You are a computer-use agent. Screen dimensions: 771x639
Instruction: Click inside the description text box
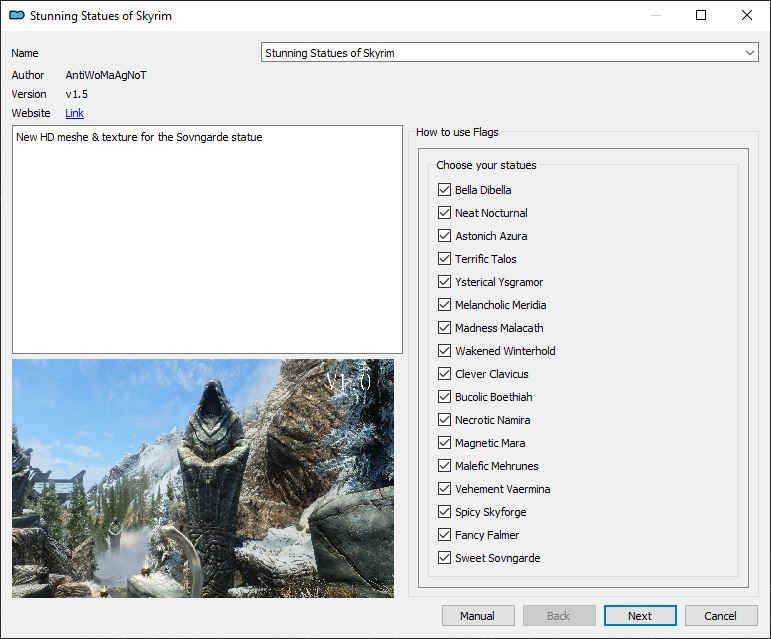207,239
